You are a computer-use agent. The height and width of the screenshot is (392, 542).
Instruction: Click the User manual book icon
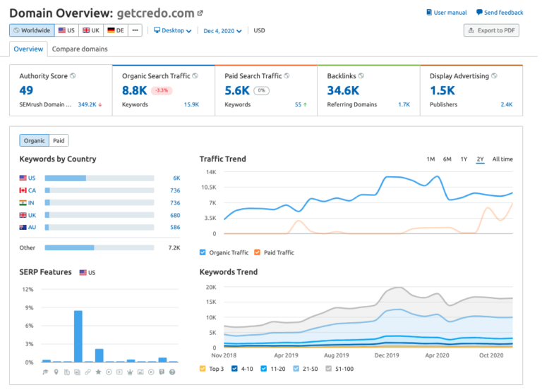(429, 13)
